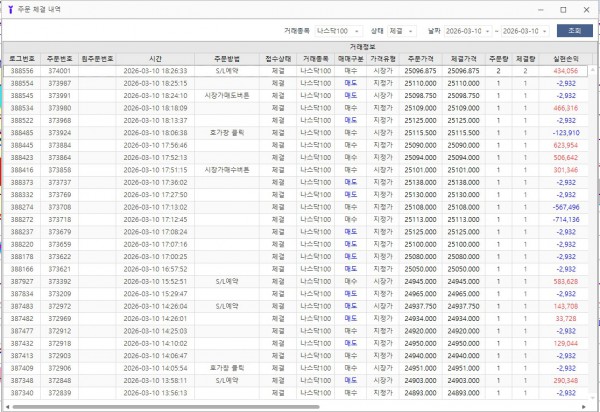600x412 pixels.
Task: Open the end date picker dropdown
Action: [544, 31]
